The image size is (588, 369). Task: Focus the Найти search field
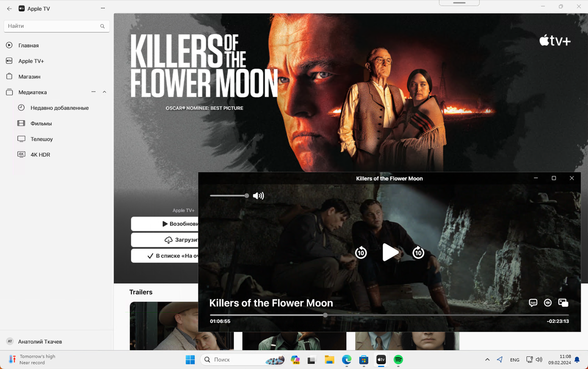(x=56, y=26)
